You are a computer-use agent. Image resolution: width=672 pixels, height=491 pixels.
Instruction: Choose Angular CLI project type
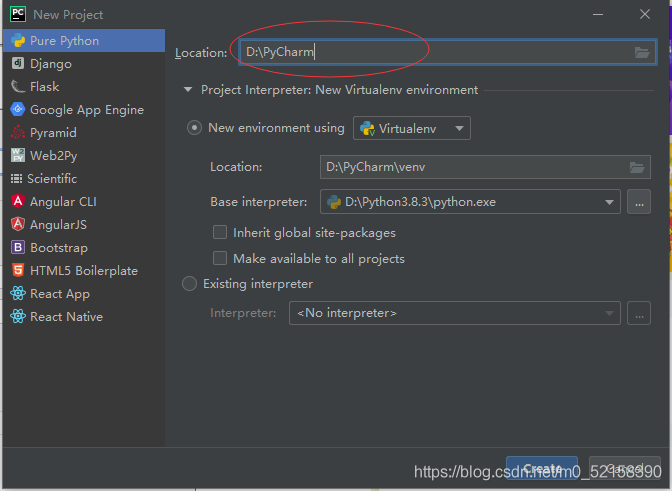(x=84, y=202)
